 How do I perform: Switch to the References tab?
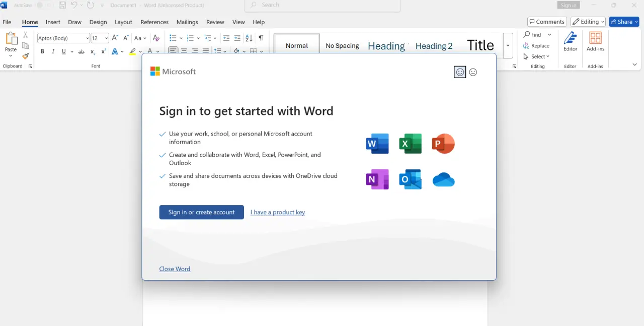(x=154, y=22)
